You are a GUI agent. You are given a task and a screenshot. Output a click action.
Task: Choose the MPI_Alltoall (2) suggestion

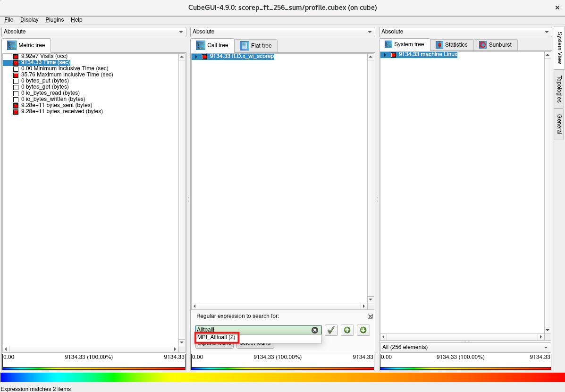(217, 337)
